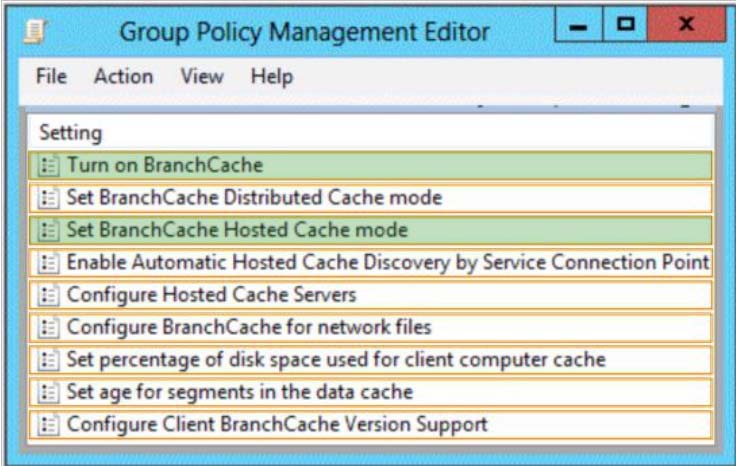Image resolution: width=736 pixels, height=466 pixels.
Task: Select Set age for segments setting
Action: tap(370, 392)
